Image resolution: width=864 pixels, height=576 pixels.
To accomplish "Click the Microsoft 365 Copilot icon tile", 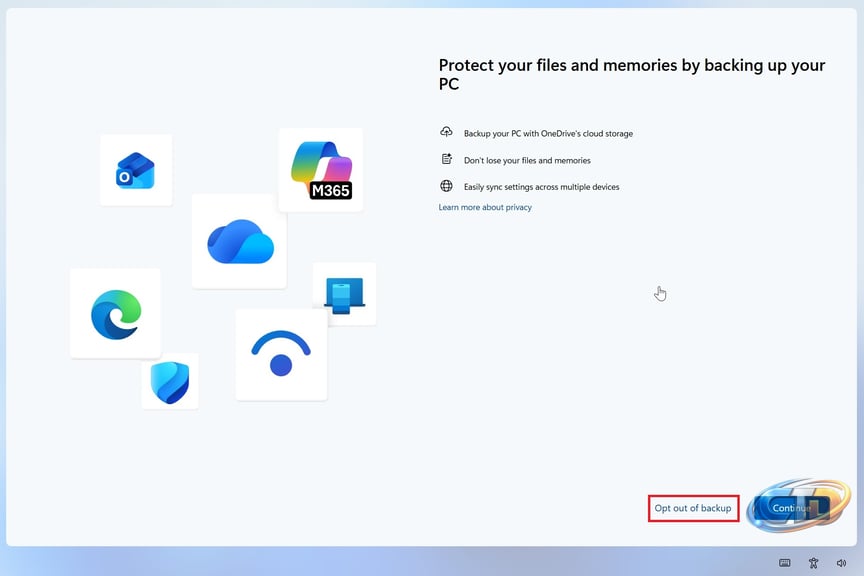I will coord(321,170).
